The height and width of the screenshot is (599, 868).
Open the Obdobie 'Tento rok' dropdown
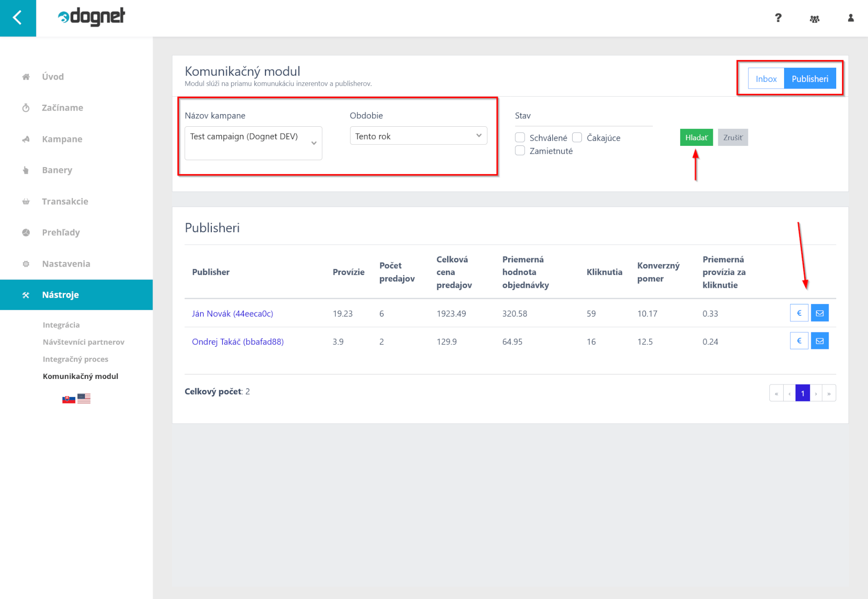click(418, 136)
